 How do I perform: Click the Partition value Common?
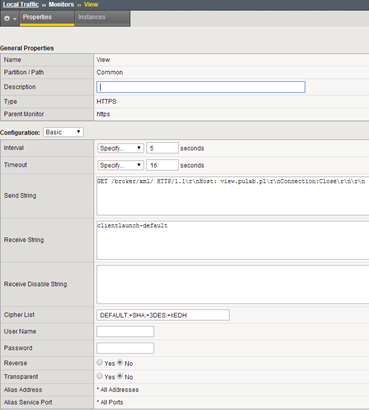tap(110, 72)
